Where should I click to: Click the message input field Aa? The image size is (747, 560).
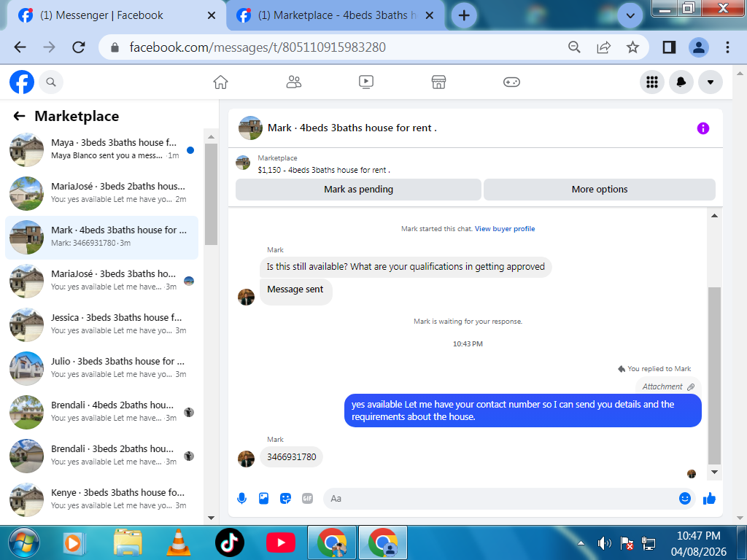click(500, 499)
